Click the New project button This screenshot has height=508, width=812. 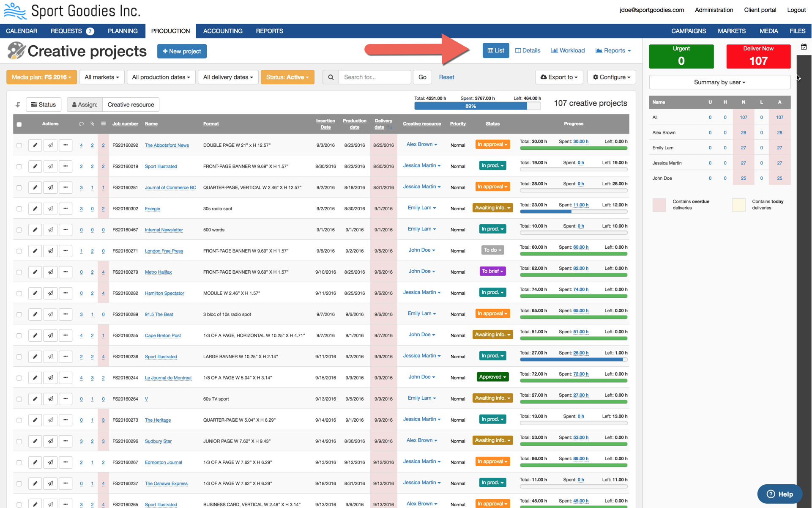182,51
